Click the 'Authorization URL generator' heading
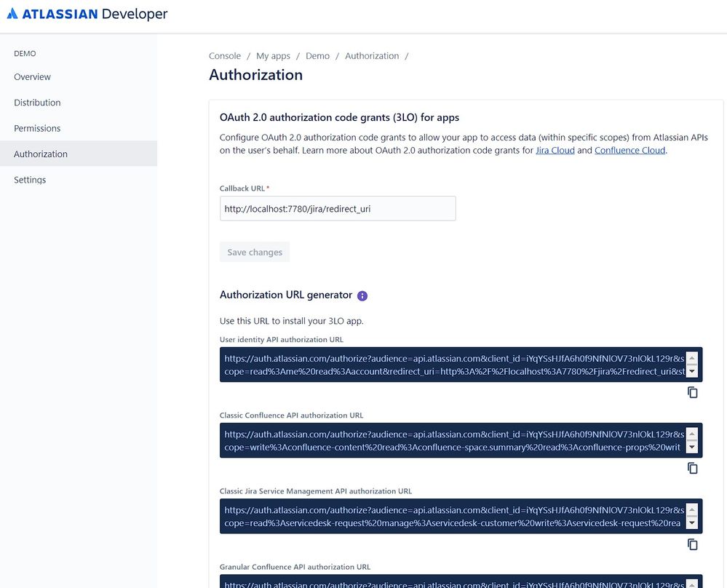This screenshot has width=727, height=588. click(286, 295)
